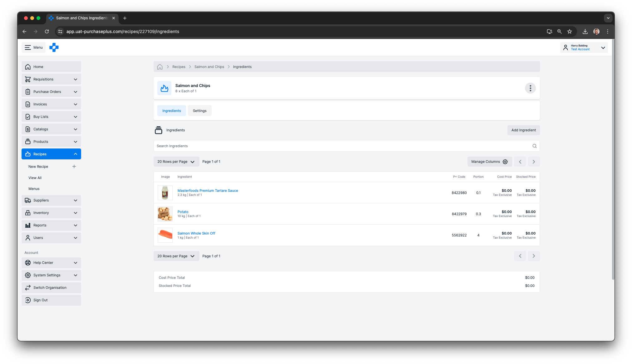The height and width of the screenshot is (364, 632).
Task: Click the Salmon and Chips flame recipe icon
Action: (x=164, y=88)
